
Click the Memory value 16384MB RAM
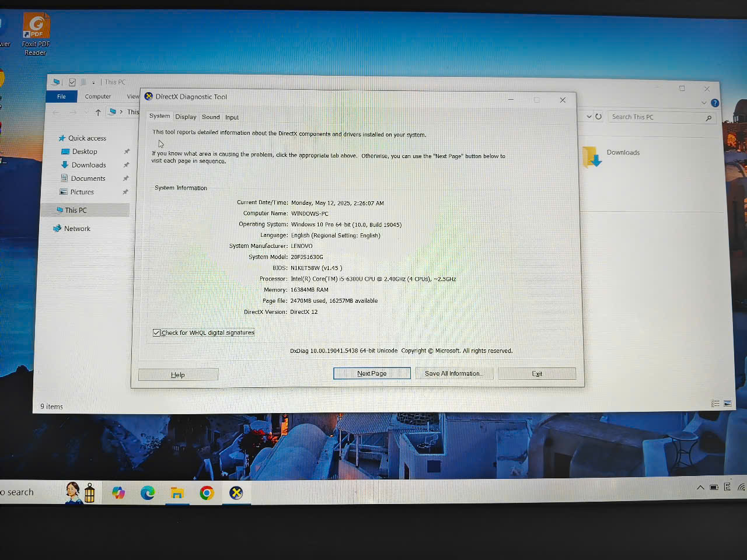tap(309, 290)
